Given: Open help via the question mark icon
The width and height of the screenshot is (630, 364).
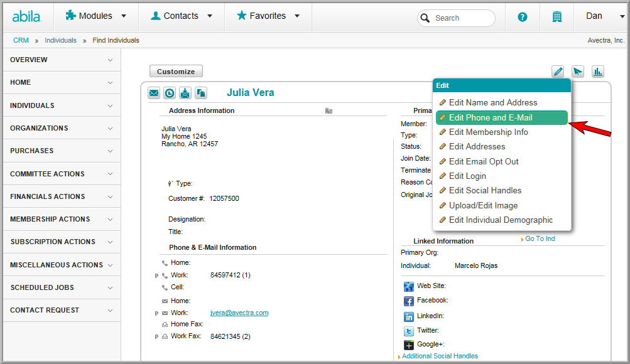Looking at the screenshot, I should 523,17.
